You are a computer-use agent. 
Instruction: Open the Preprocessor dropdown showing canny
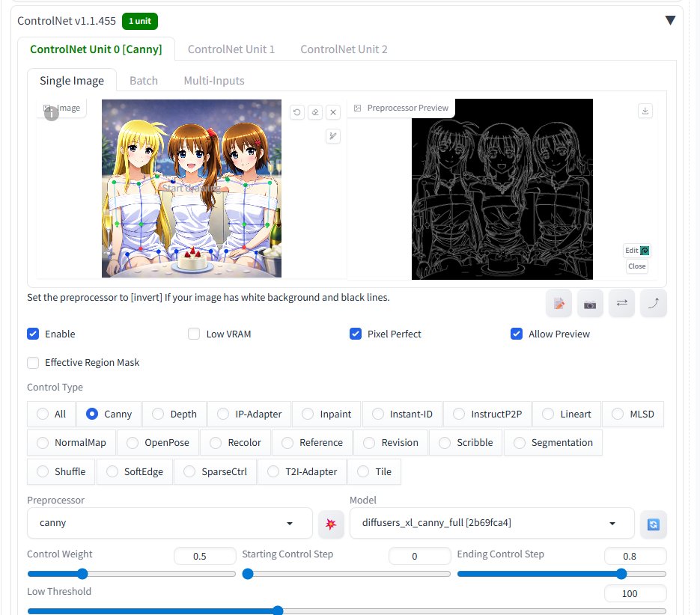coord(168,523)
